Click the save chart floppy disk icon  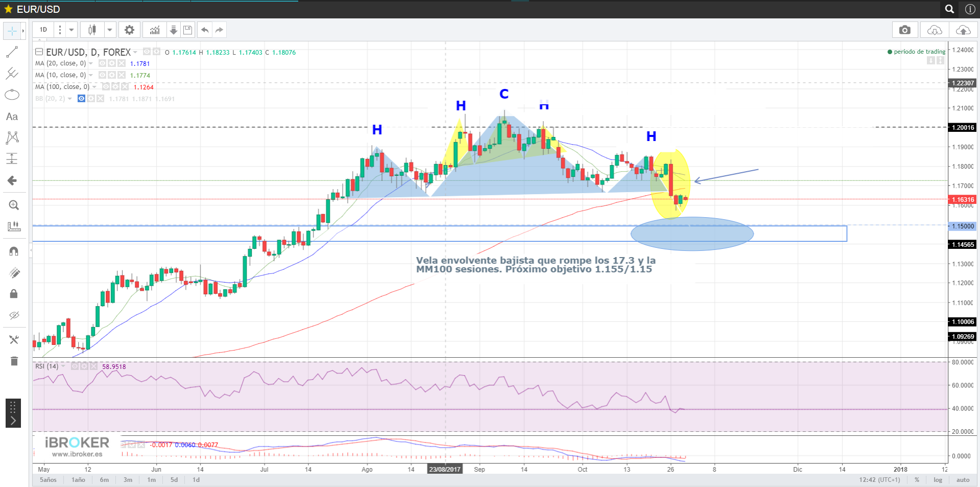tap(187, 30)
